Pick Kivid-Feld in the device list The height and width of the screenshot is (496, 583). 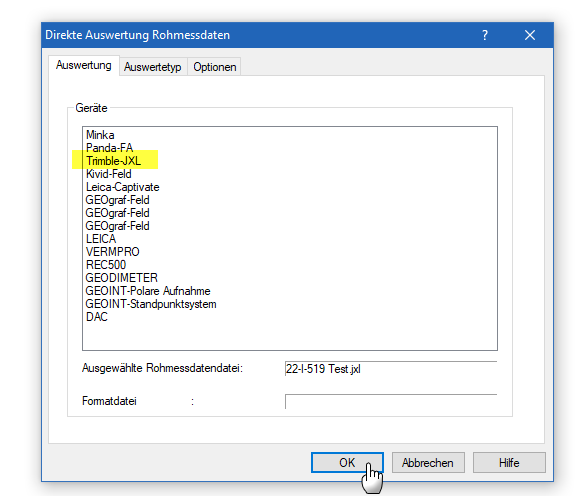point(109,174)
